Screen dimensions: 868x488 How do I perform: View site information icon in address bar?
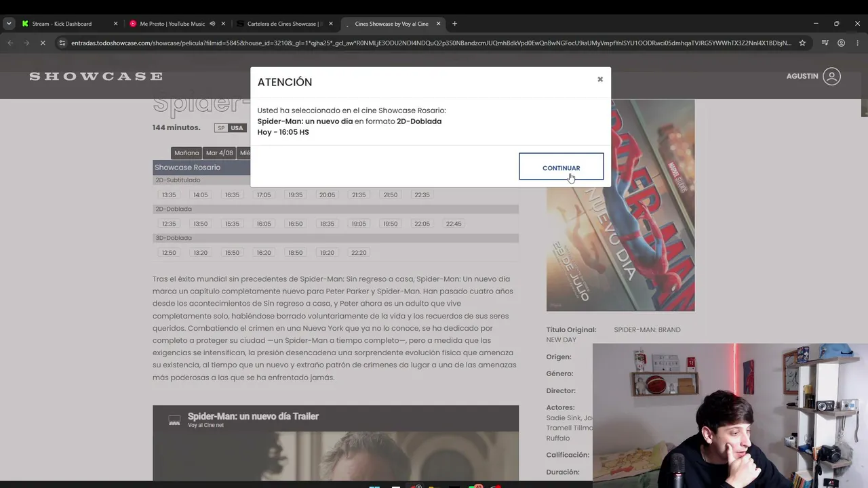(x=62, y=43)
